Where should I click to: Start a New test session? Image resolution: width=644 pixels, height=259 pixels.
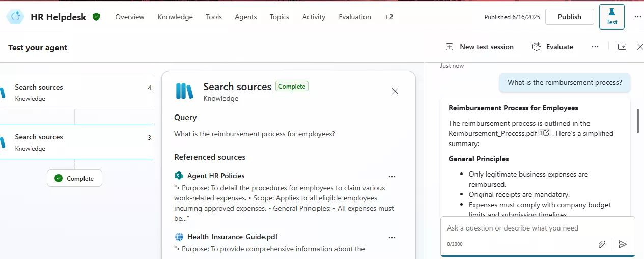click(x=480, y=47)
